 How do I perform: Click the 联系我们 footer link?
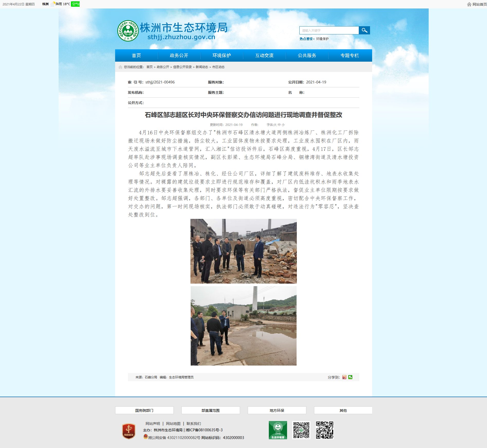(x=194, y=424)
